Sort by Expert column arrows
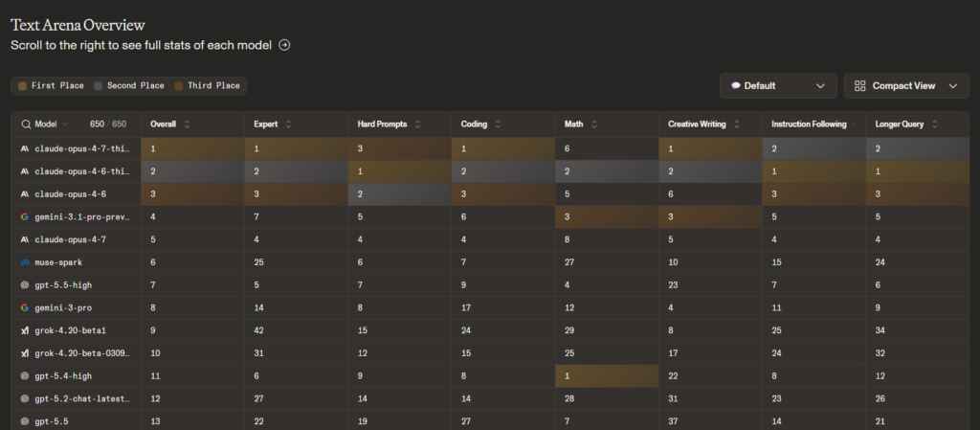 click(x=288, y=124)
